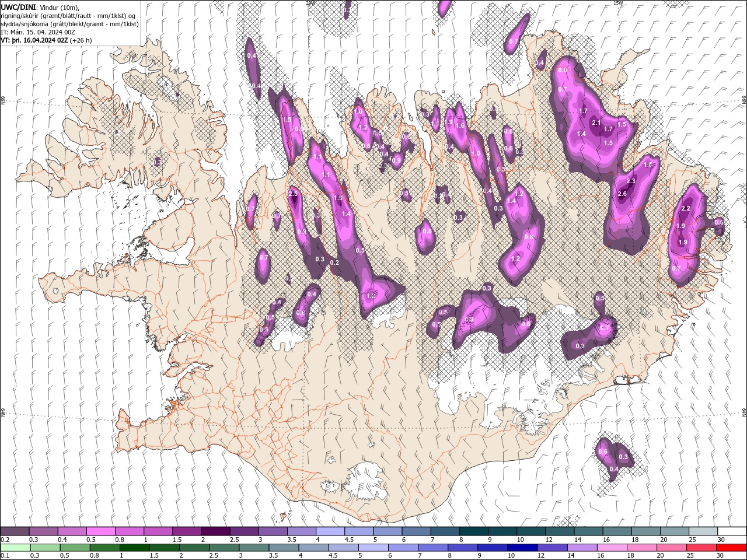
Task: Click the '(+26 h)' forecast offset text
Action: coord(81,40)
